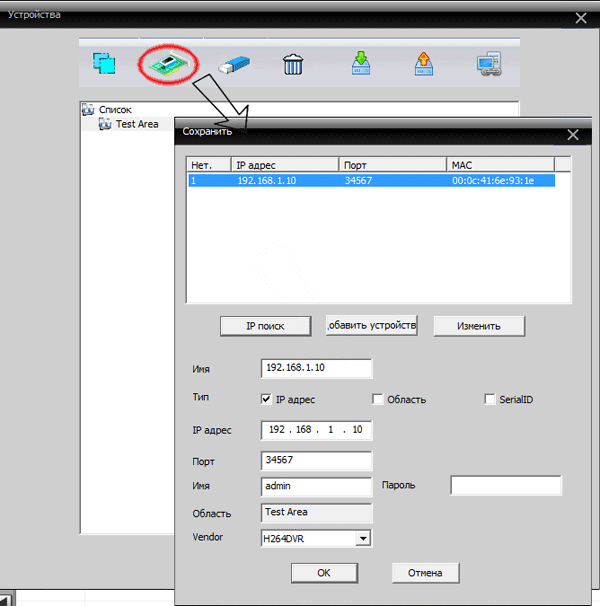Select the Список root tree node
The width and height of the screenshot is (600, 606).
(x=107, y=110)
